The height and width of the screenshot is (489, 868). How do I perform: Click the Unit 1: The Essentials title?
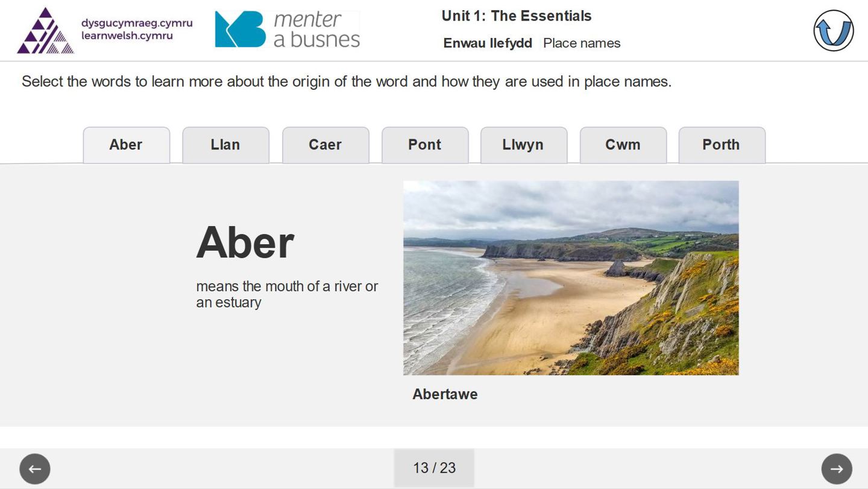click(516, 16)
